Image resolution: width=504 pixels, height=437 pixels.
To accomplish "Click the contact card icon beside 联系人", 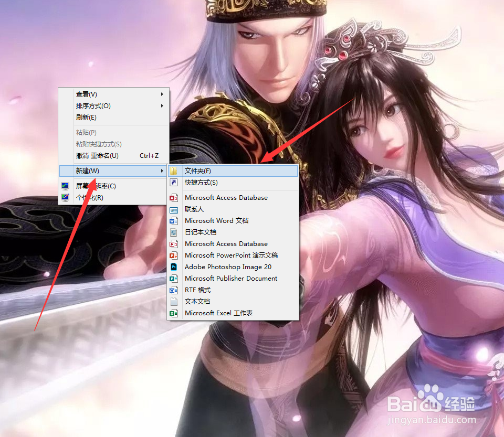I will click(x=174, y=210).
